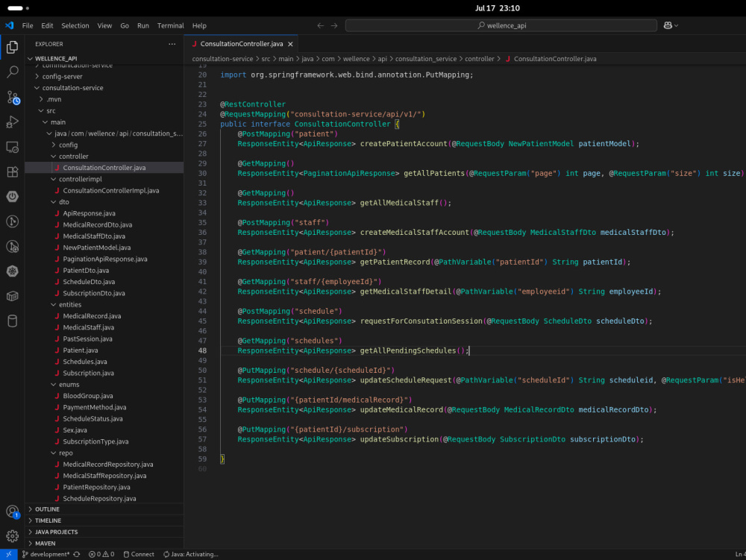Click the Accounts icon with badge

click(13, 512)
